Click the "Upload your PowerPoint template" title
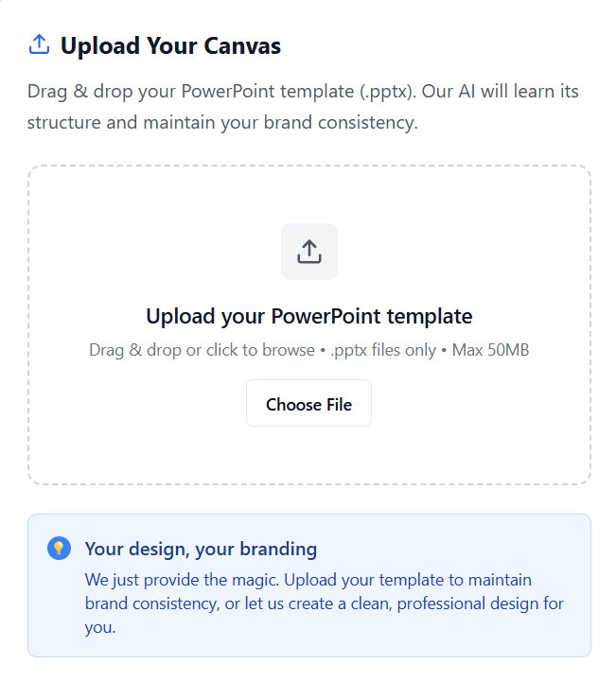Viewport: 616px width, 682px height. [308, 316]
